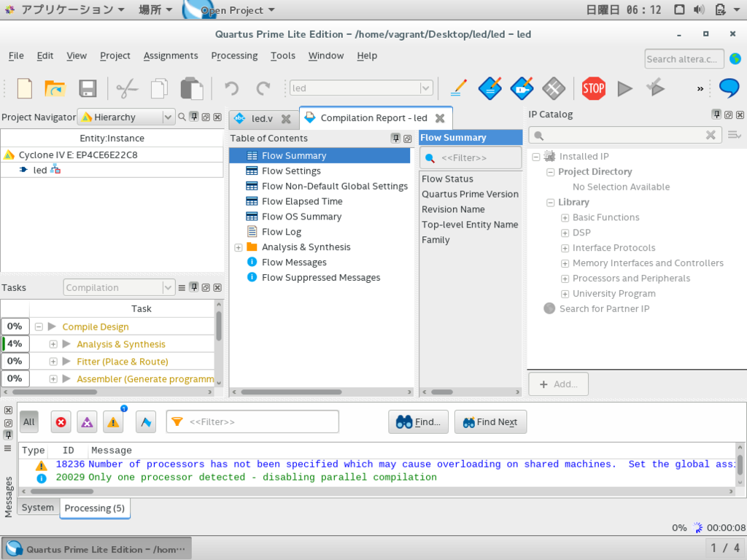The height and width of the screenshot is (560, 747).
Task: Select Flow Log in Table of Contents
Action: 282,232
